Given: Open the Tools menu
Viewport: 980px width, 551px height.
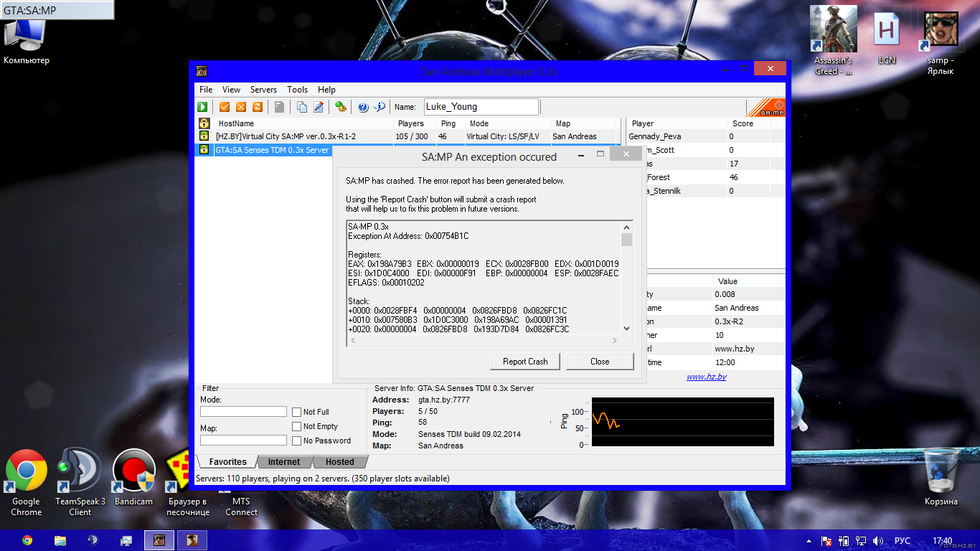Looking at the screenshot, I should [x=297, y=90].
